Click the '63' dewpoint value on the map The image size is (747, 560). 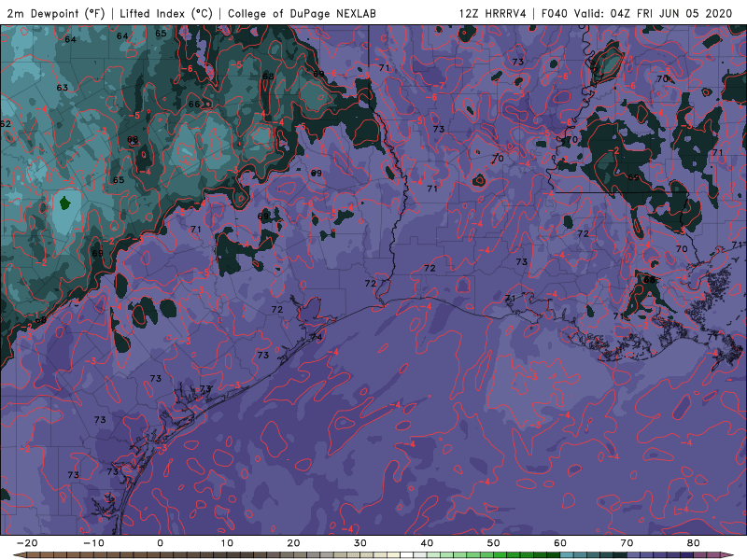pos(62,88)
